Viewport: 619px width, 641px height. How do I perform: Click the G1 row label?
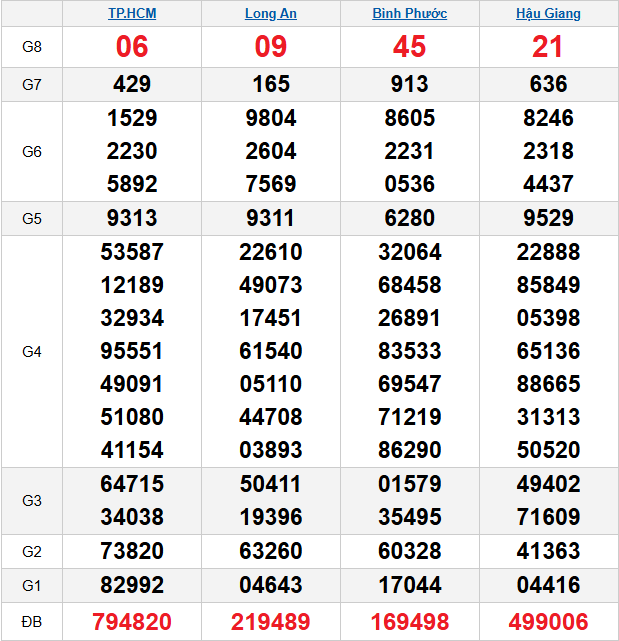[x=32, y=583]
